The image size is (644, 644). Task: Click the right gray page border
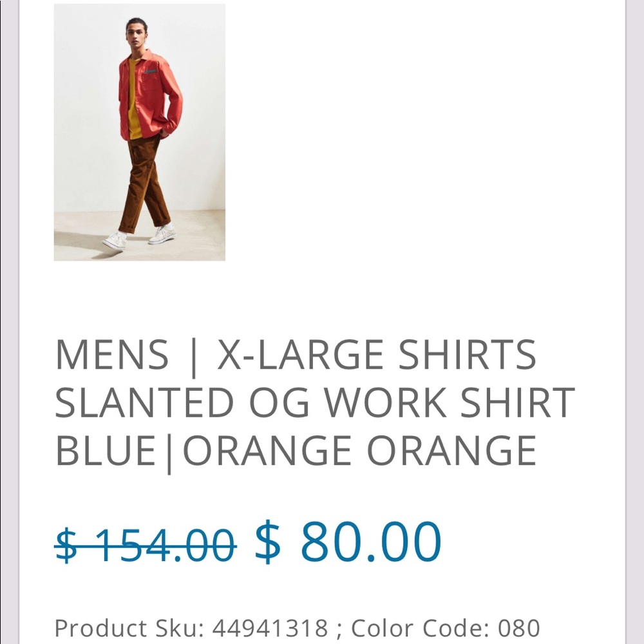(x=634, y=322)
